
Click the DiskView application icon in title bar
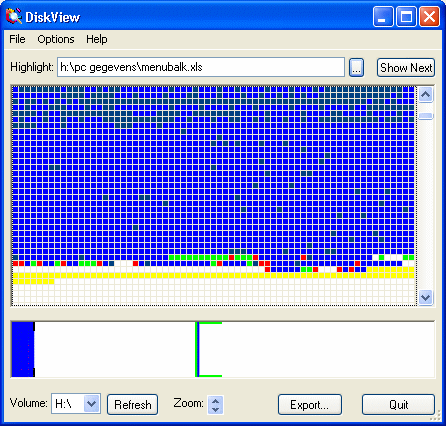14,17
